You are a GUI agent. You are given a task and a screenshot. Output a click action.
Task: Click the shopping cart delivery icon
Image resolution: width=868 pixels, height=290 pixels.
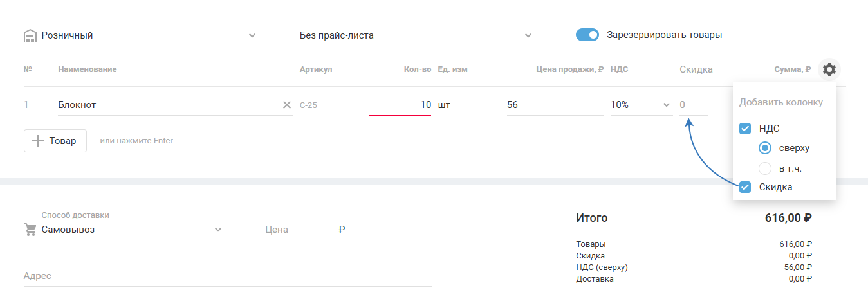(x=30, y=230)
